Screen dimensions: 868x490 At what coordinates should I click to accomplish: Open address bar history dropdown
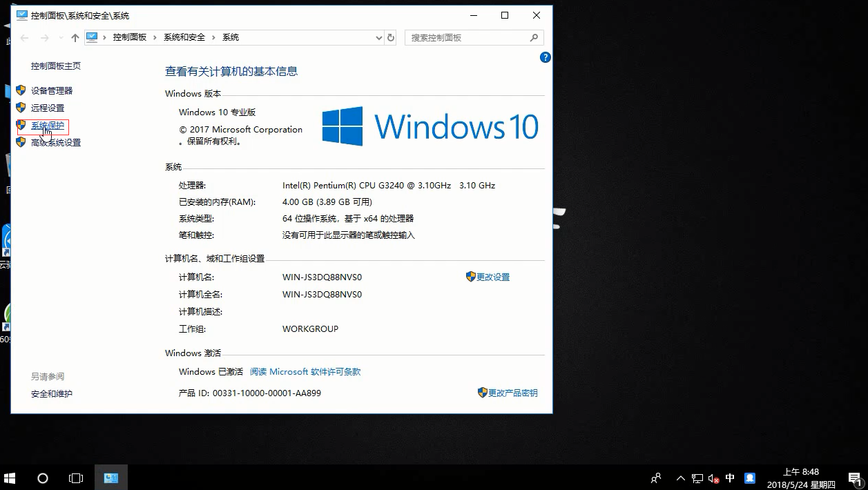pos(378,38)
